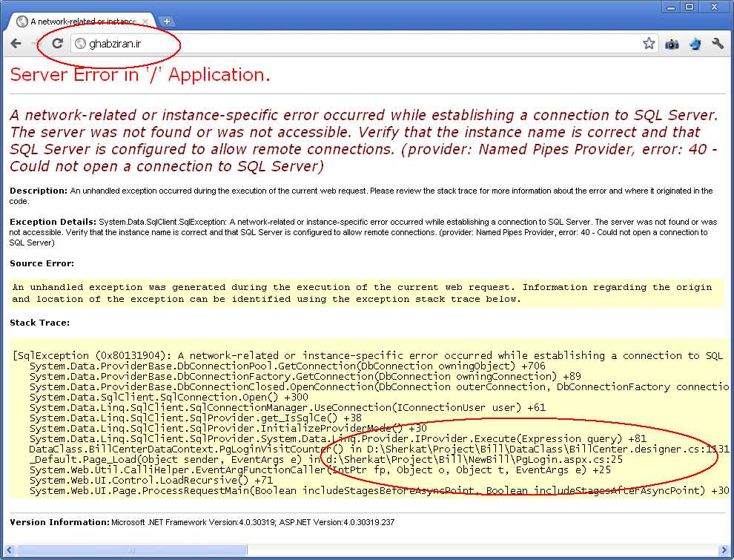Screen dimensions: 734x560
Task: Maximize the browser window
Action: tap(690, 7)
